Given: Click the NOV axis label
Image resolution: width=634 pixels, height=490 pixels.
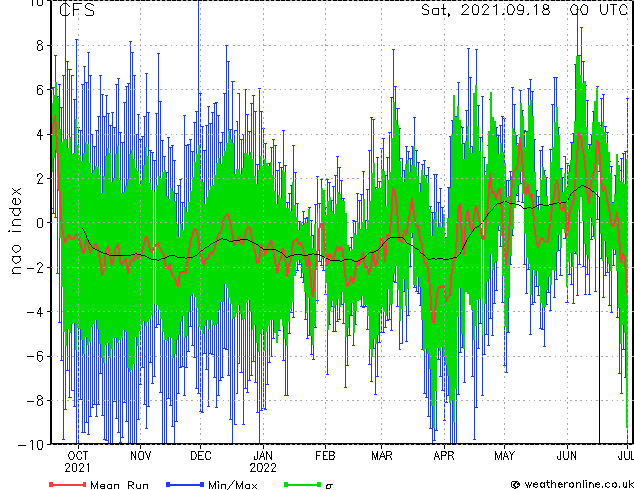Looking at the screenshot, I should [140, 456].
